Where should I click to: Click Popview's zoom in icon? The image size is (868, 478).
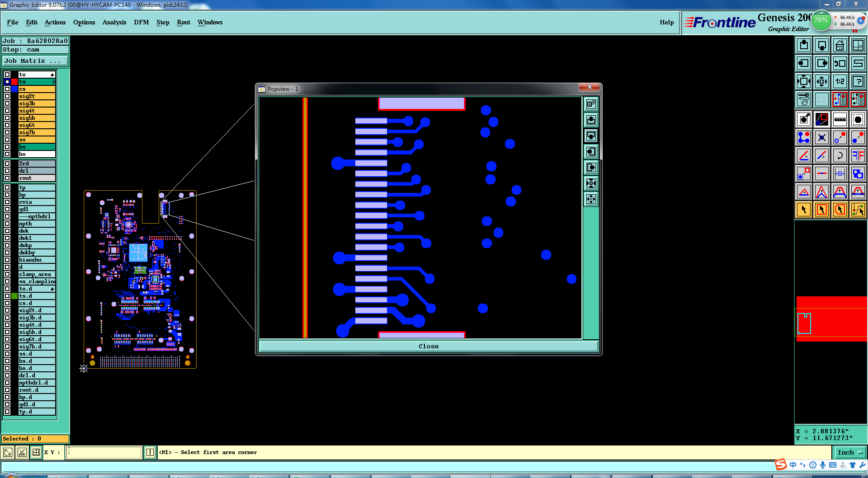(x=591, y=183)
